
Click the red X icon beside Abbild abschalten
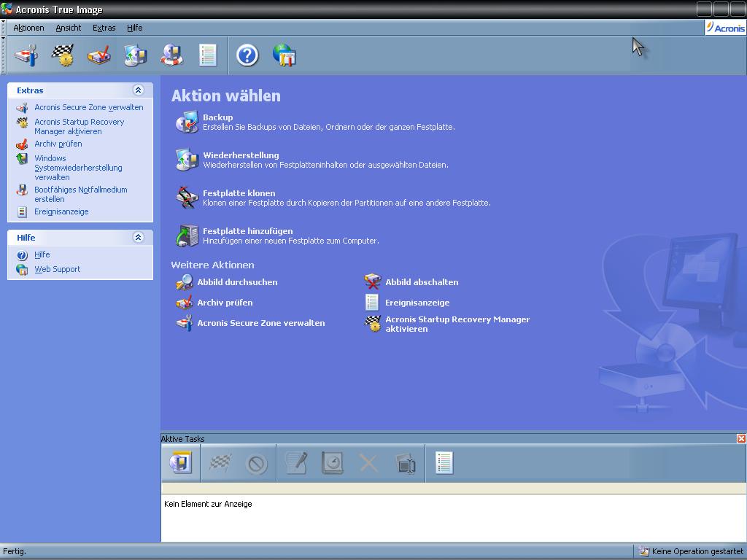[x=372, y=282]
